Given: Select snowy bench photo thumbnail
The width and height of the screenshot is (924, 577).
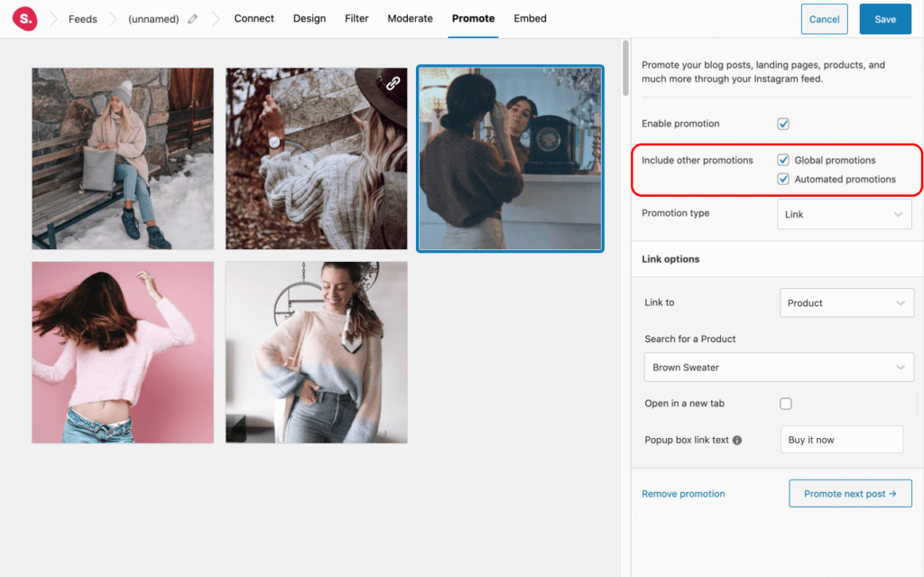Looking at the screenshot, I should pos(123,158).
